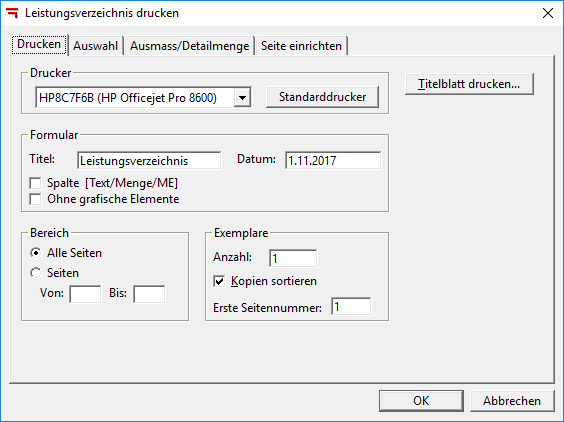This screenshot has width=564, height=422.
Task: Go to Seite einrichten tab
Action: [301, 46]
